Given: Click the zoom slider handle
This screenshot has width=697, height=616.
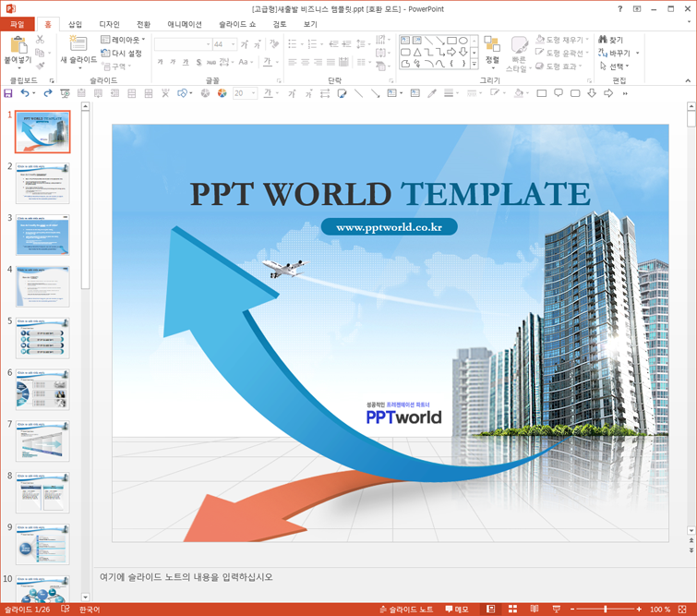Looking at the screenshot, I should coord(606,609).
